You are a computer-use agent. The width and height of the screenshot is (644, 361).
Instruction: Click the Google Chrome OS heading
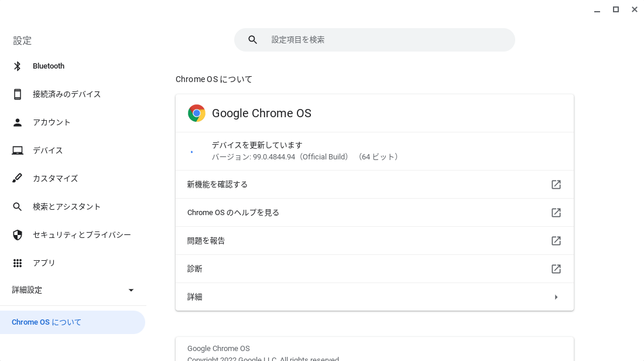point(262,114)
